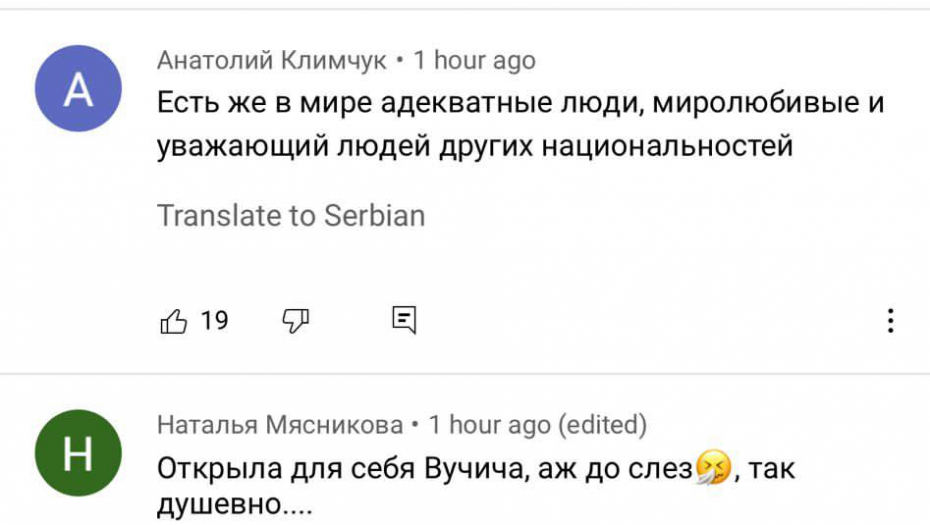
Task: Like Анатолий Климчук's comment with thumbs up
Action: coord(174,321)
